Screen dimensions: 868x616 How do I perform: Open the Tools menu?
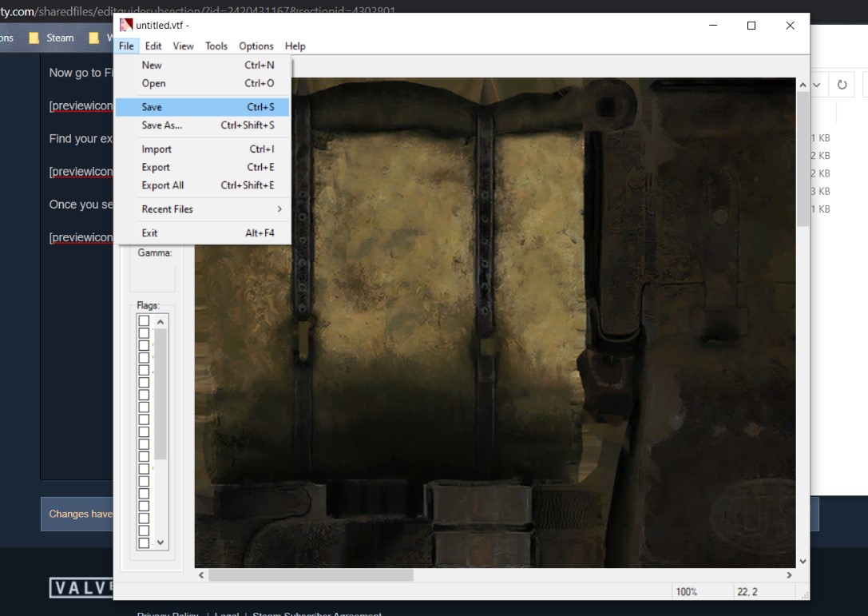[216, 46]
